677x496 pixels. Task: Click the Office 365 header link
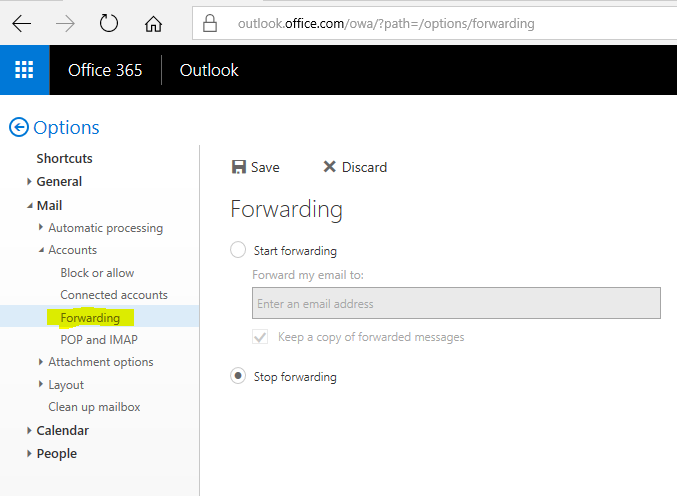point(105,70)
